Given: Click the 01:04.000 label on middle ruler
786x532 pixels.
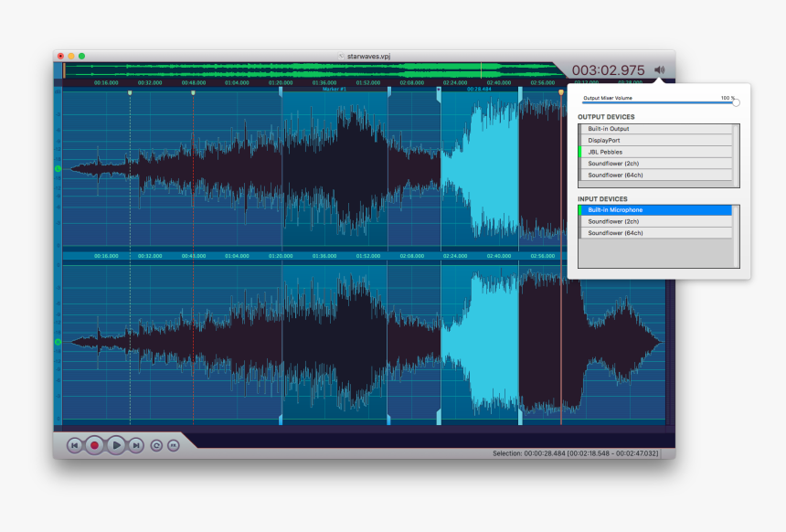Looking at the screenshot, I should coord(237,256).
